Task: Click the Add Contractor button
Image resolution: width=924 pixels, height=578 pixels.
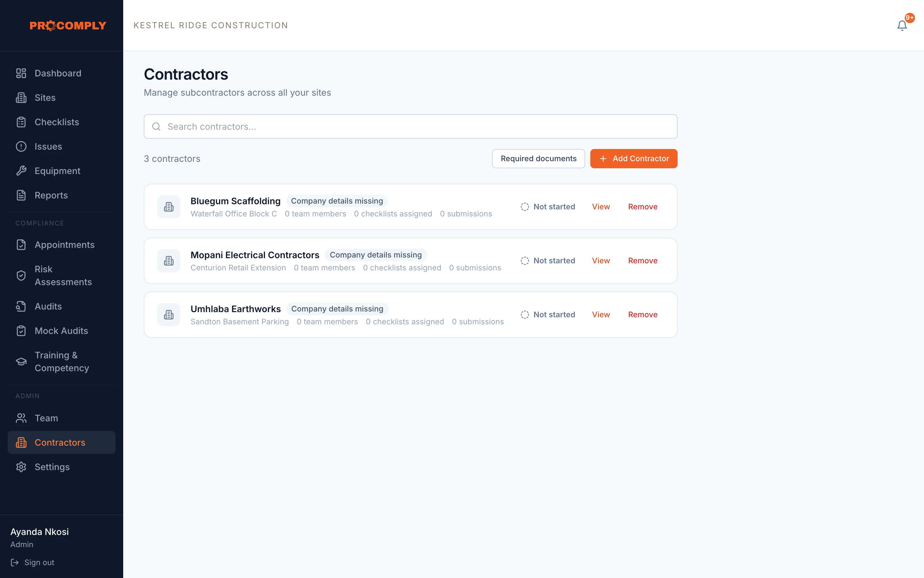Action: pyautogui.click(x=633, y=159)
